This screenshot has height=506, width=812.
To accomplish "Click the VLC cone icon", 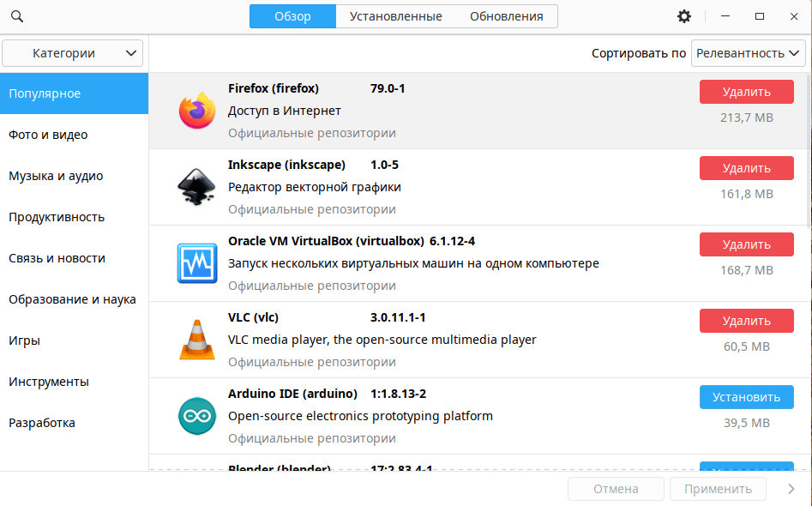I will (x=196, y=340).
